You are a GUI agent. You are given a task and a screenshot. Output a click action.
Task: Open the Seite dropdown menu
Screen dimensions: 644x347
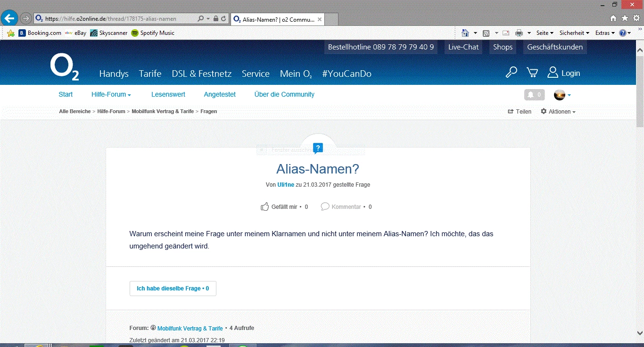(545, 33)
